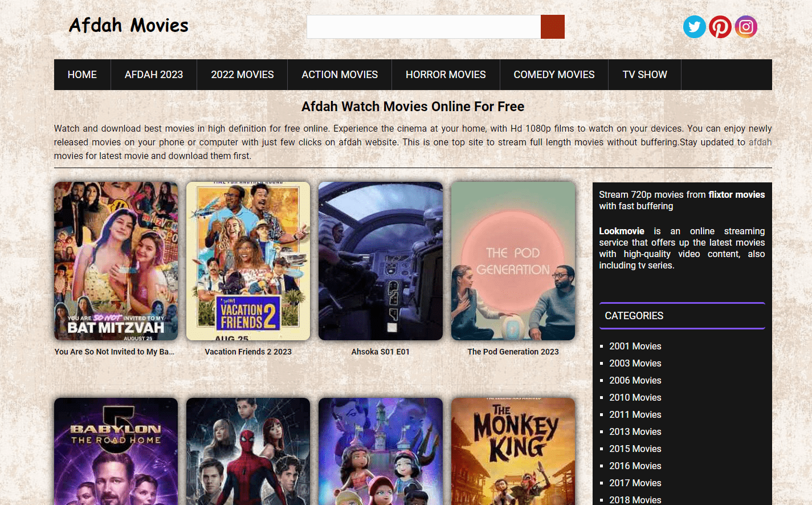Follow the 'flixtor movies' sidebar link
Image resolution: width=812 pixels, height=505 pixels.
tap(737, 194)
